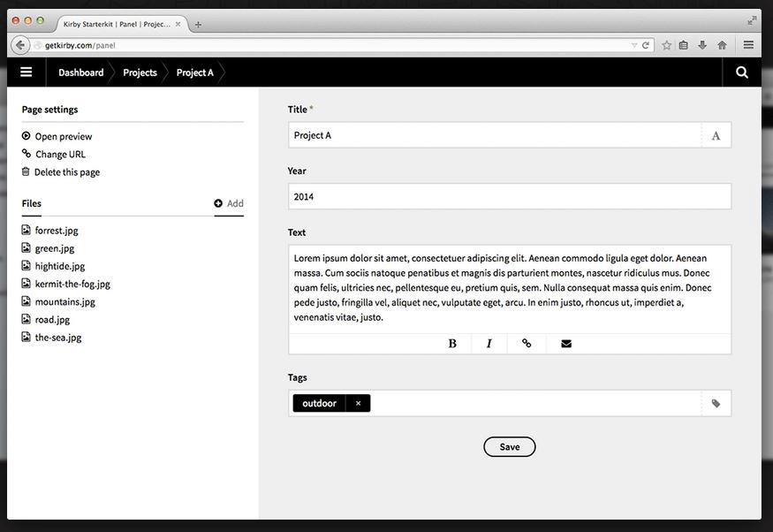Open the kermit-the-fog.jpg file
773x532 pixels.
click(72, 284)
